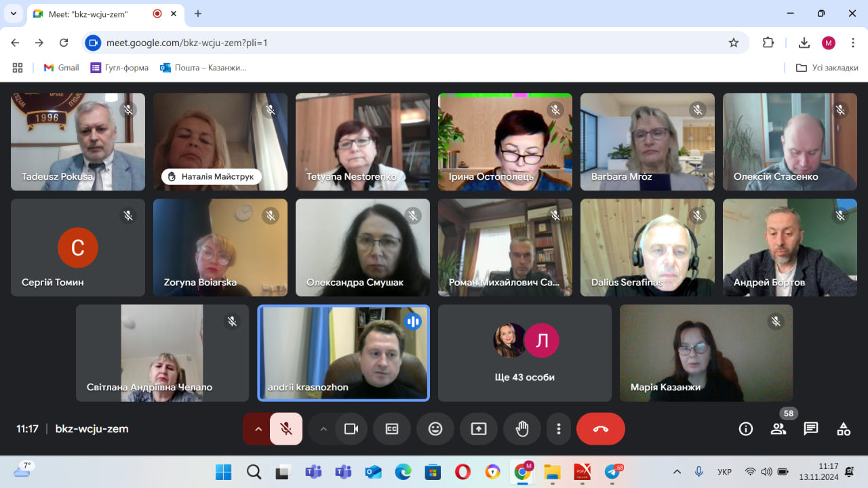Select Tetyana Nestorenko's video tile
Viewport: 868px width, 488px height.
click(363, 142)
